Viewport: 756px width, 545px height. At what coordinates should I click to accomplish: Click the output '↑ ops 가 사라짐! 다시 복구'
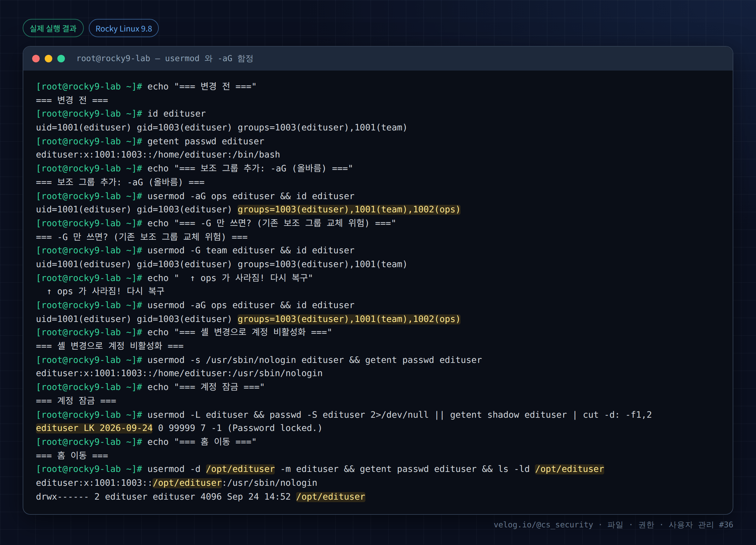pyautogui.click(x=106, y=291)
